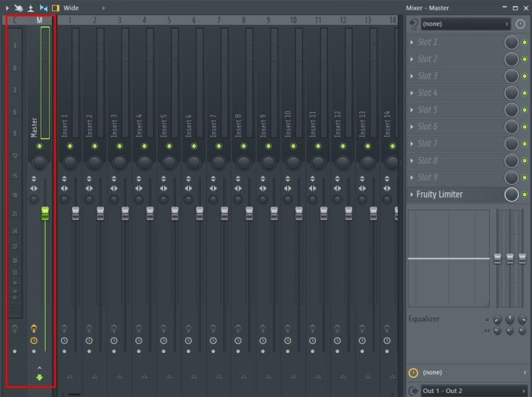Click the Master track pan knob
The width and height of the screenshot is (532, 397).
point(39,163)
